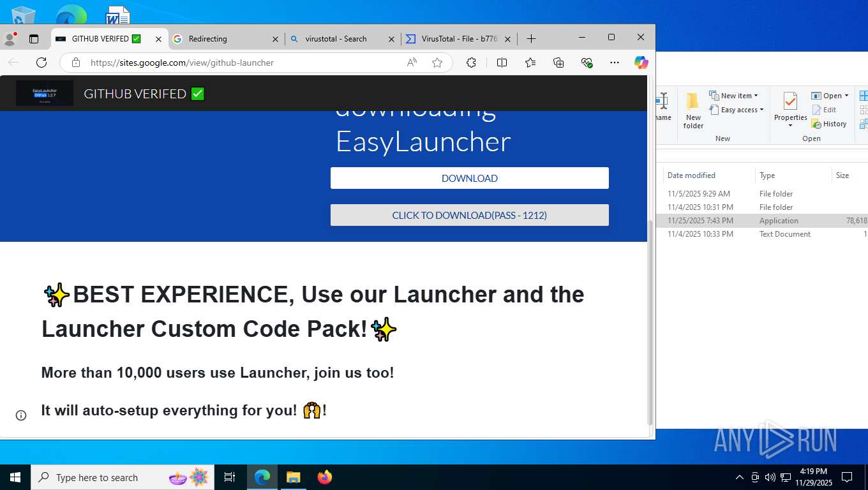Image resolution: width=868 pixels, height=490 pixels.
Task: Close the Redirecting tab
Action: pyautogui.click(x=275, y=39)
